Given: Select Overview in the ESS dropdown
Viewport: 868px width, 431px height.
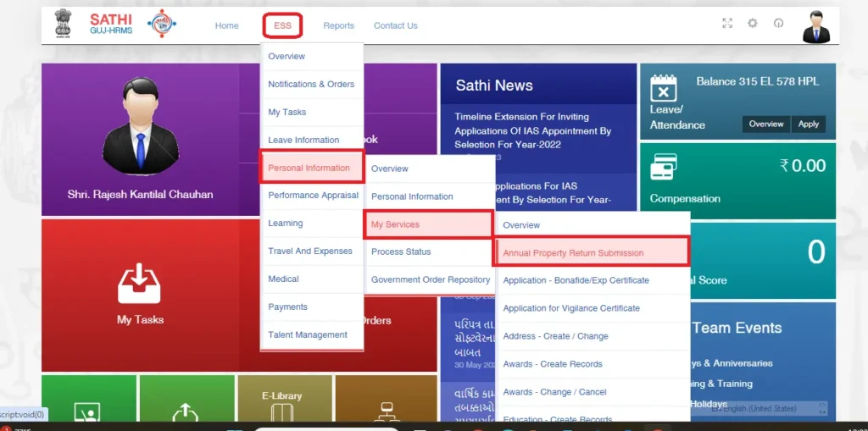Looking at the screenshot, I should click(312, 57).
